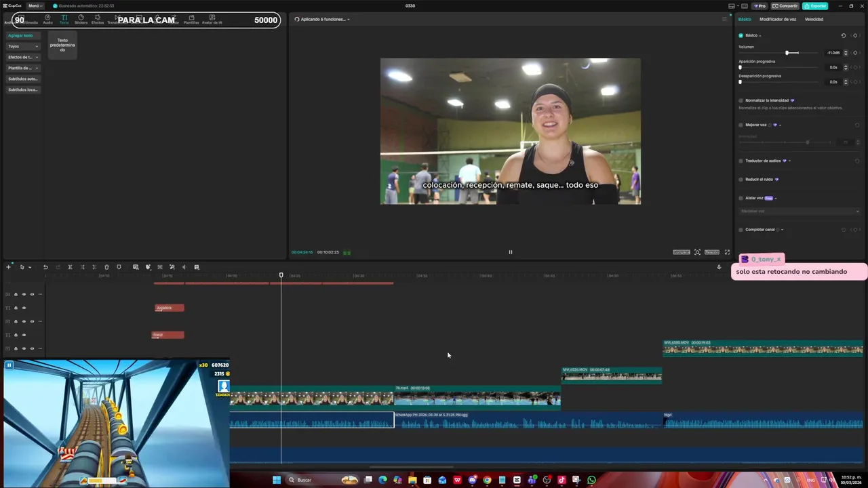Click the fullscreen icon in the preview player
868x488 pixels.
click(x=727, y=252)
